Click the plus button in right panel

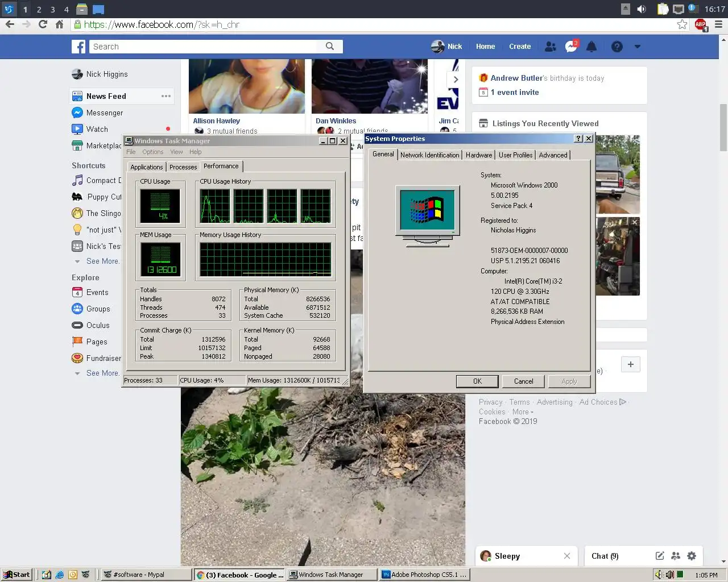click(x=630, y=364)
